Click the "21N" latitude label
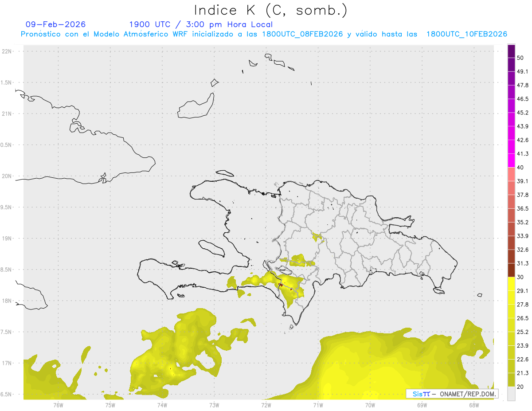The height and width of the screenshot is (411, 532). click(7, 114)
